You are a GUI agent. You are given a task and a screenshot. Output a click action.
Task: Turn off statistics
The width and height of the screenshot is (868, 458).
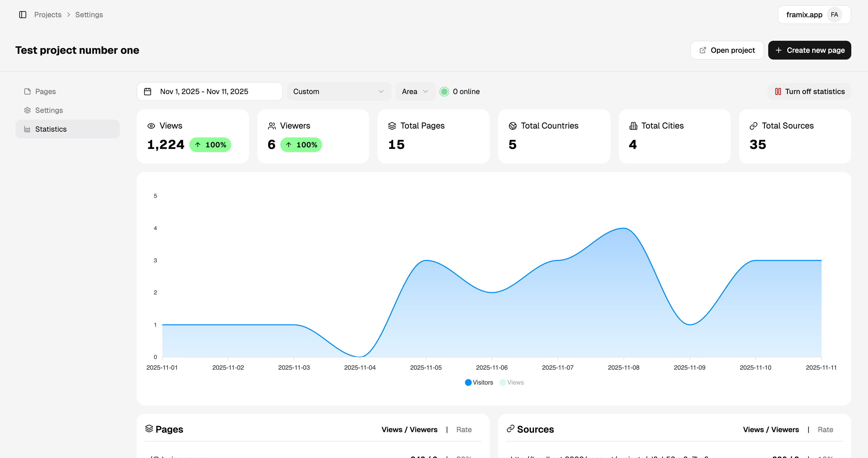[809, 91]
